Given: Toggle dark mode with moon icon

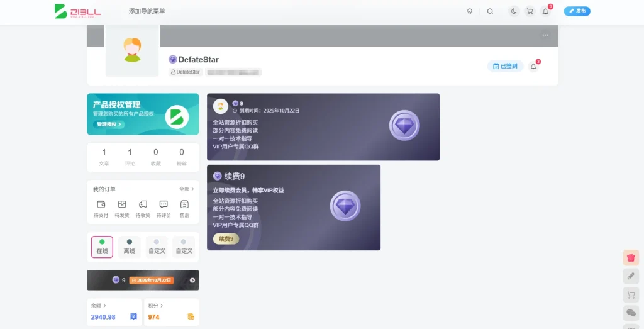Looking at the screenshot, I should click(514, 11).
